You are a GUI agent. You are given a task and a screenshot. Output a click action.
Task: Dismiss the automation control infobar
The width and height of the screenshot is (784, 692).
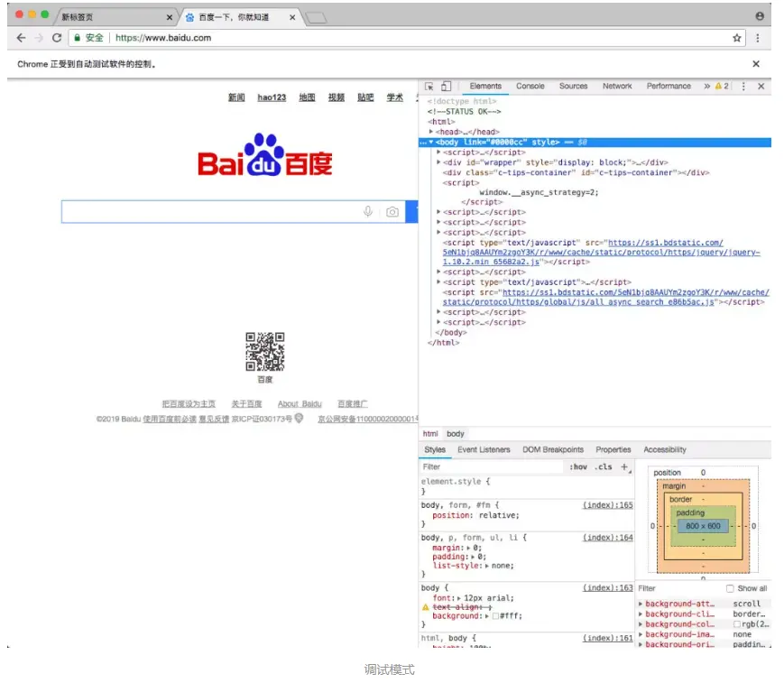point(755,63)
